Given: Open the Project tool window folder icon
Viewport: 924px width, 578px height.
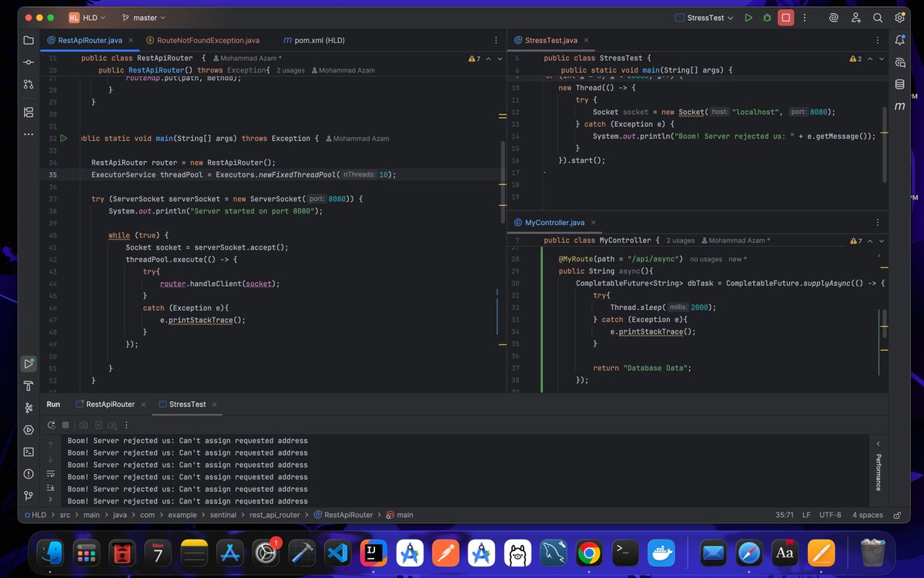Looking at the screenshot, I should coord(28,40).
